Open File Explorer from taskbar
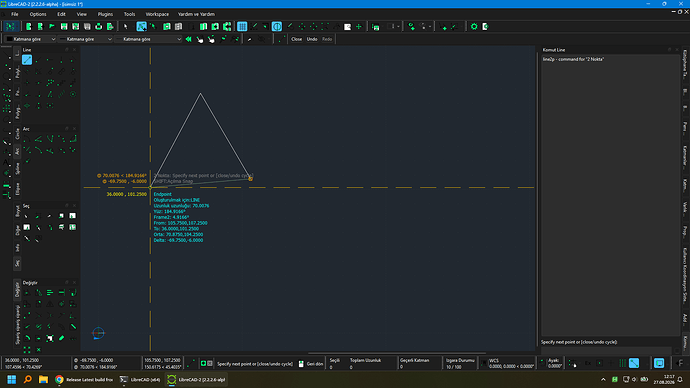690x388 pixels. (x=43, y=379)
